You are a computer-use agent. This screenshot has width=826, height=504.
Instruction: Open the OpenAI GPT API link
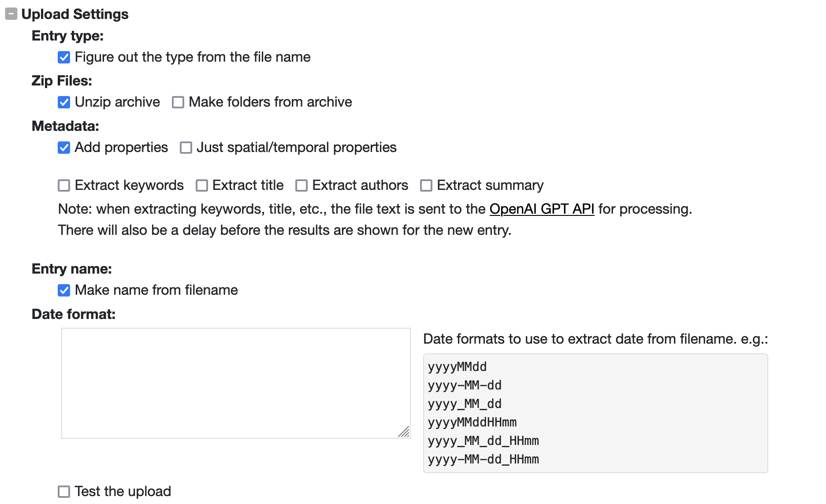pyautogui.click(x=542, y=209)
